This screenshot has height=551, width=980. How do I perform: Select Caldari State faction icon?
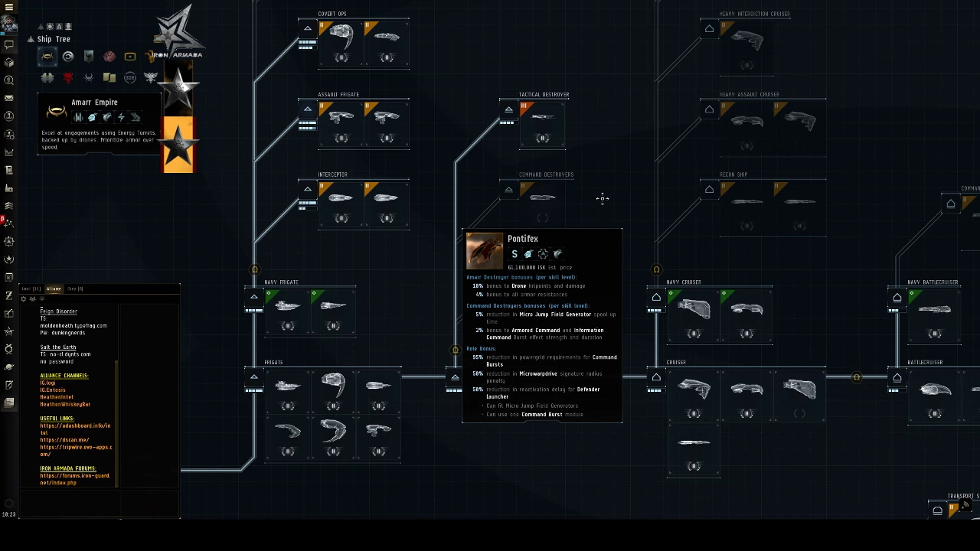68,57
